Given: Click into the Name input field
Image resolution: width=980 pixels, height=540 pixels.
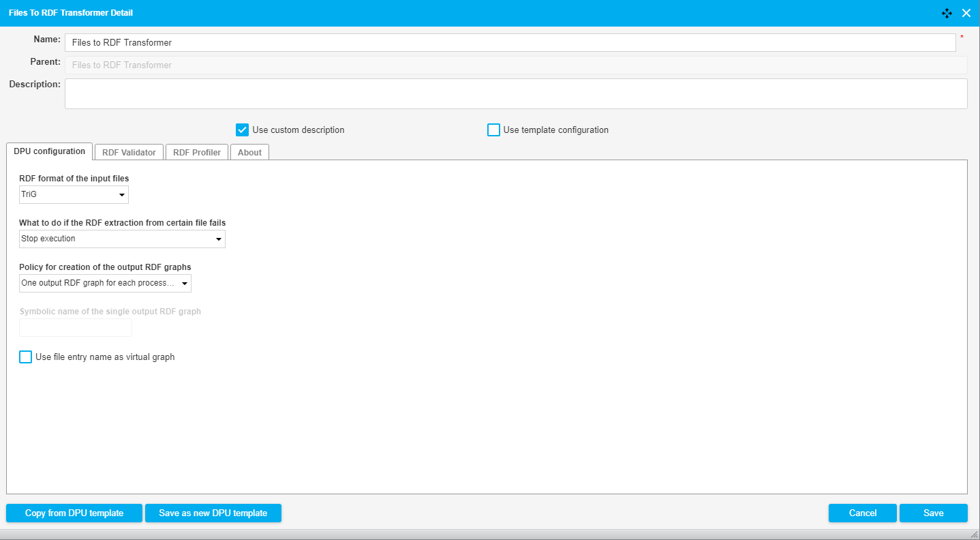Looking at the screenshot, I should tap(510, 43).
